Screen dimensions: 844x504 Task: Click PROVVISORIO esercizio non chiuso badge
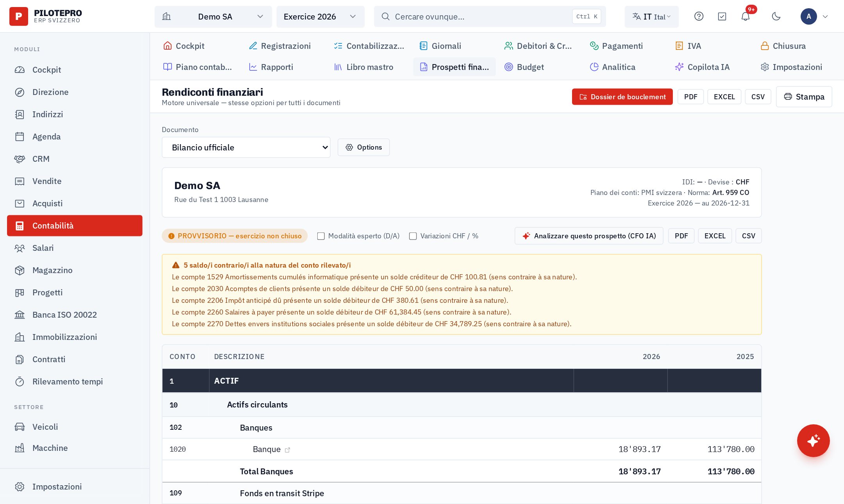tap(235, 236)
